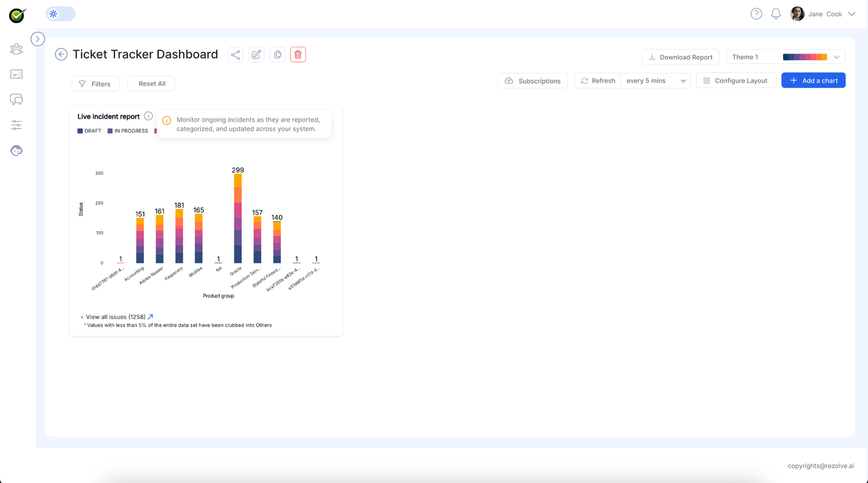
Task: Open the Theme 1 dropdown
Action: 786,57
